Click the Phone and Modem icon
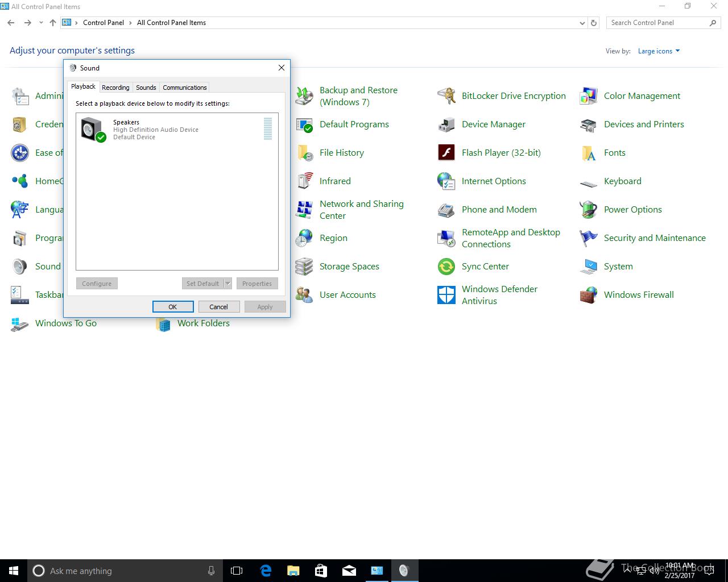This screenshot has height=582, width=728. (446, 210)
